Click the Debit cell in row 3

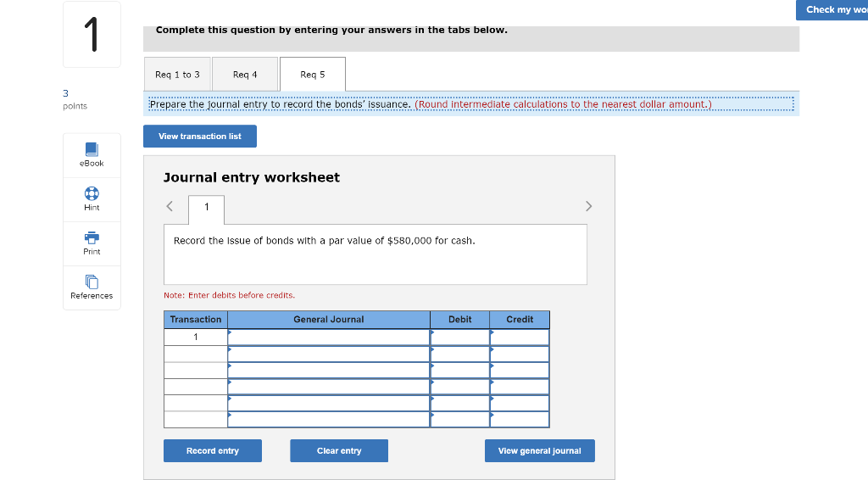pyautogui.click(x=460, y=370)
